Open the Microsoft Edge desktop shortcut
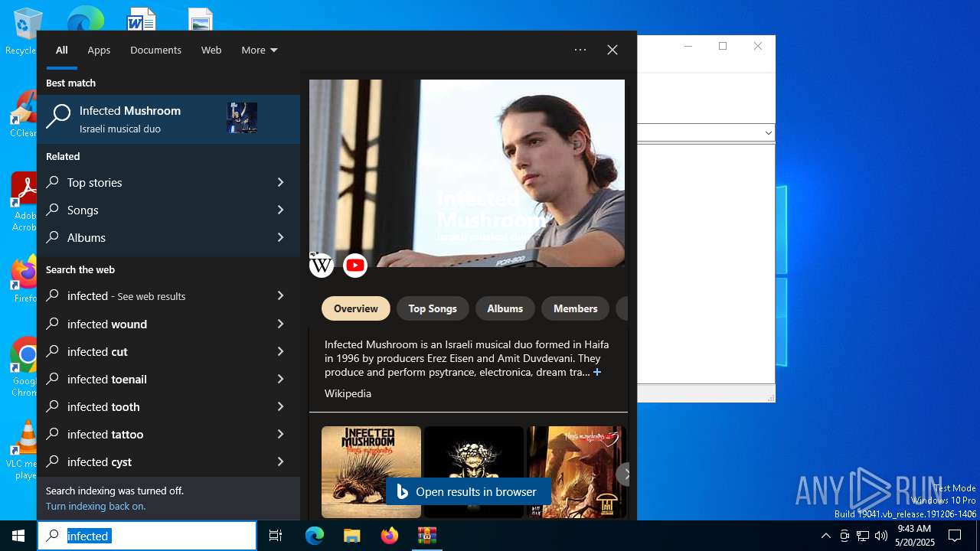The image size is (980, 551). 84,18
